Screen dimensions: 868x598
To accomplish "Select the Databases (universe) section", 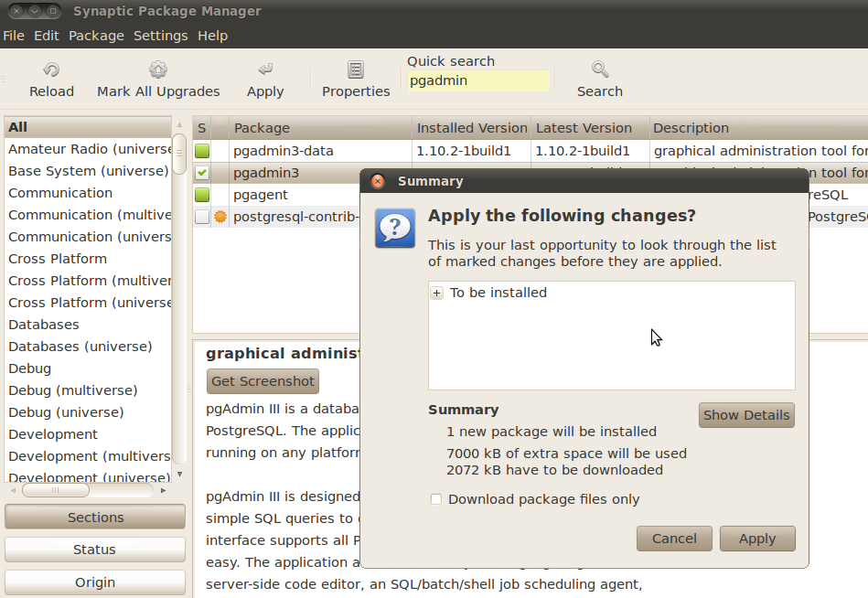I will tap(88, 347).
